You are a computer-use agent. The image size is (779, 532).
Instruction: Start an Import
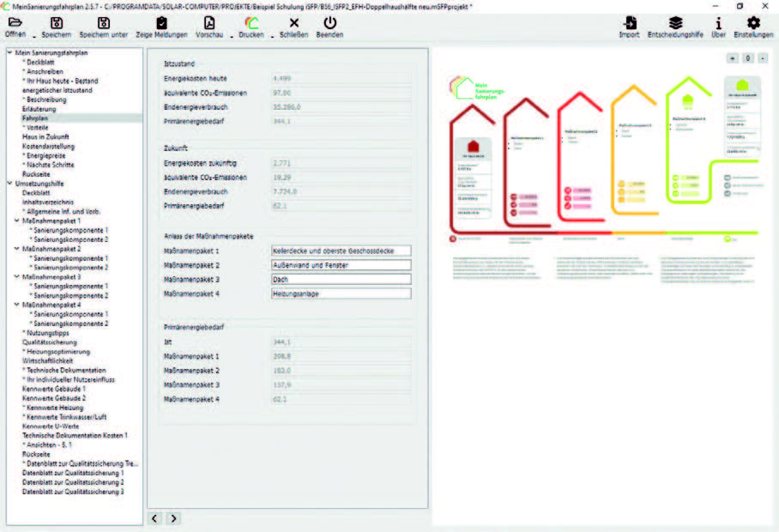pos(630,23)
